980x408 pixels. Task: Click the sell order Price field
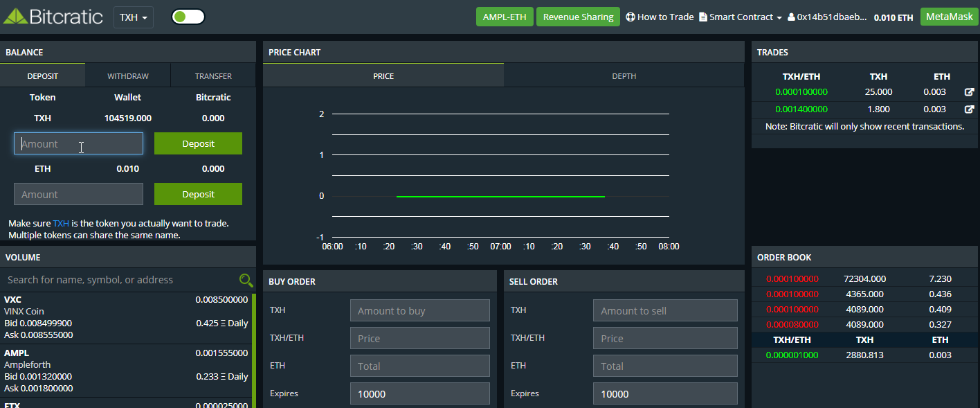pos(665,338)
